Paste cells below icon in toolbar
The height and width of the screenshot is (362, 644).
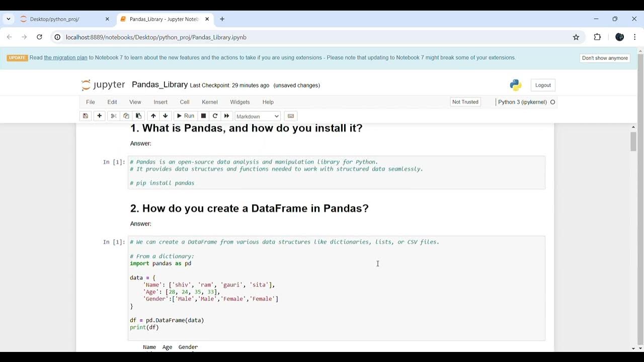pyautogui.click(x=139, y=116)
